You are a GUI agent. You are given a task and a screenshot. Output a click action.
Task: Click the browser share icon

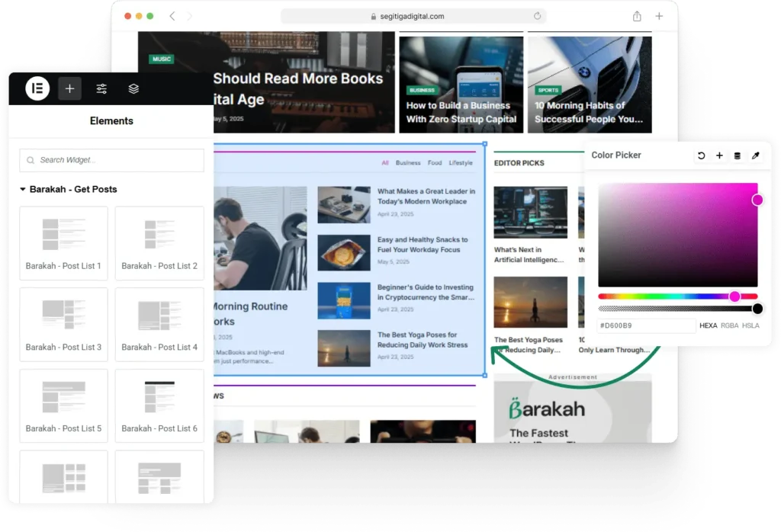pyautogui.click(x=637, y=16)
